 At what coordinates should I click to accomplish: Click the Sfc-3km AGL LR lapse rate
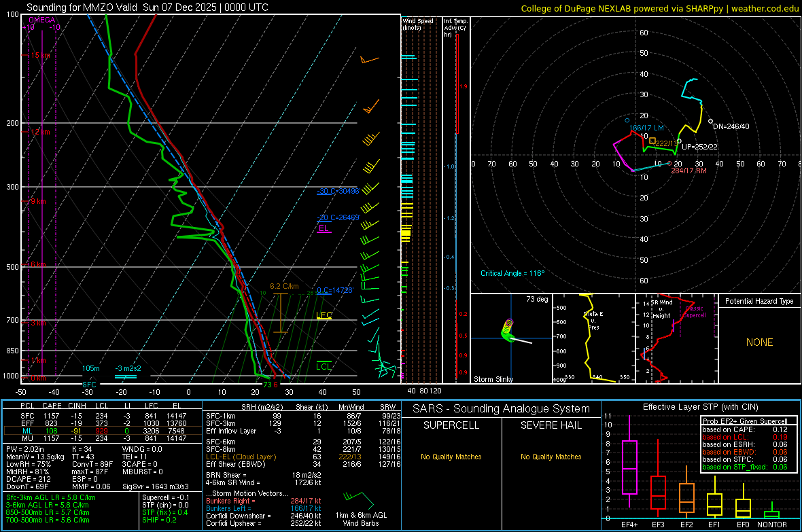pyautogui.click(x=51, y=497)
